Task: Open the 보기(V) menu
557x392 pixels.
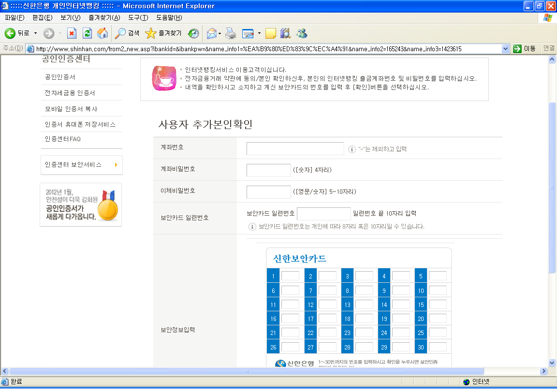Action: [70, 18]
